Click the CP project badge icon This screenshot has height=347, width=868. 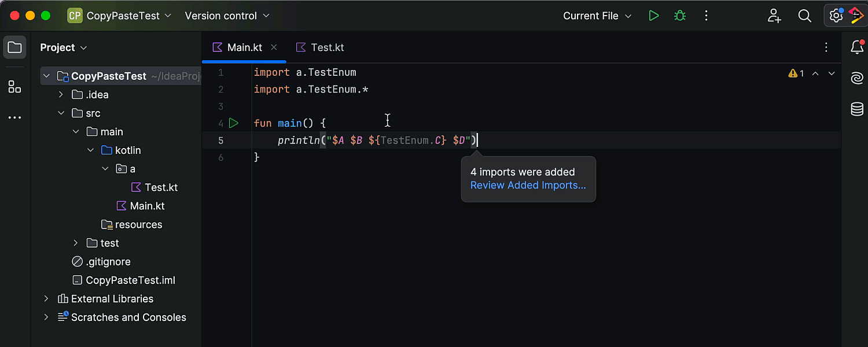75,16
